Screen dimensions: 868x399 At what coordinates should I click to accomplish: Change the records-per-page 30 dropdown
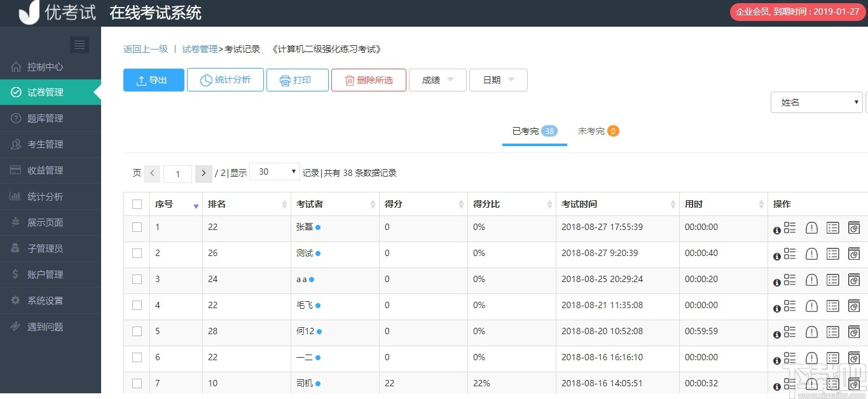click(x=275, y=172)
